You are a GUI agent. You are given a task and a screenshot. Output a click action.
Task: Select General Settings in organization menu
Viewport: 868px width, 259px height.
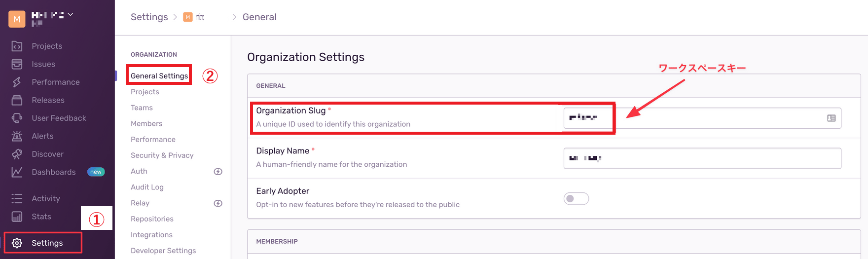pos(159,75)
